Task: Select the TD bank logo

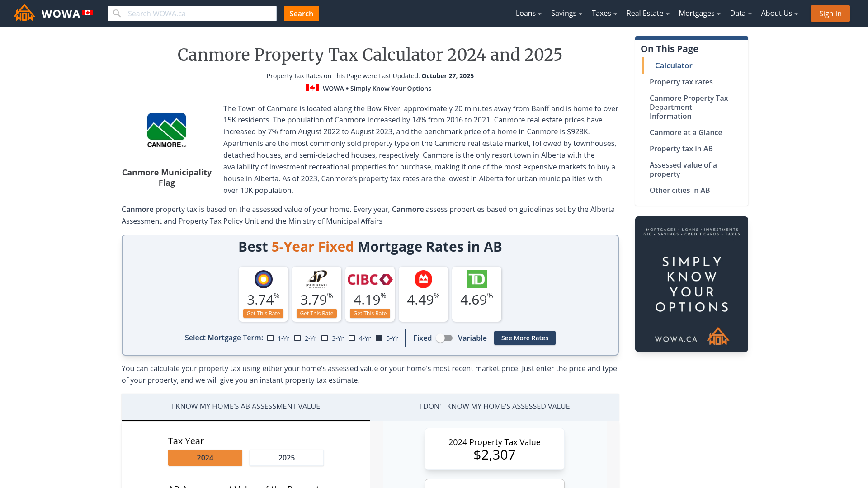Action: pyautogui.click(x=476, y=279)
